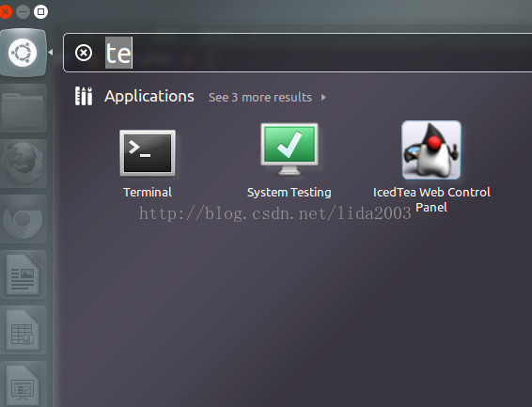Open Firefox from the launcher
The image size is (532, 407).
point(23,164)
